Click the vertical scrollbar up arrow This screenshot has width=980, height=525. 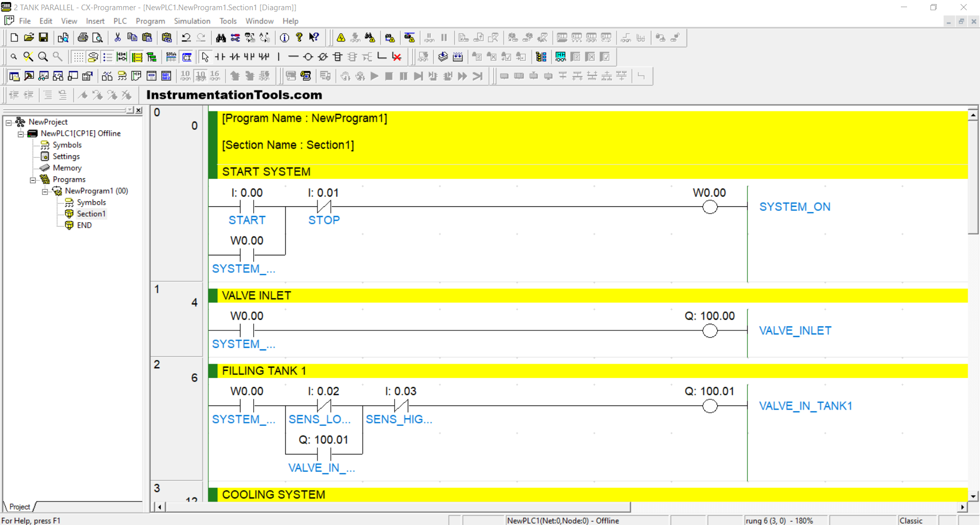pos(973,115)
